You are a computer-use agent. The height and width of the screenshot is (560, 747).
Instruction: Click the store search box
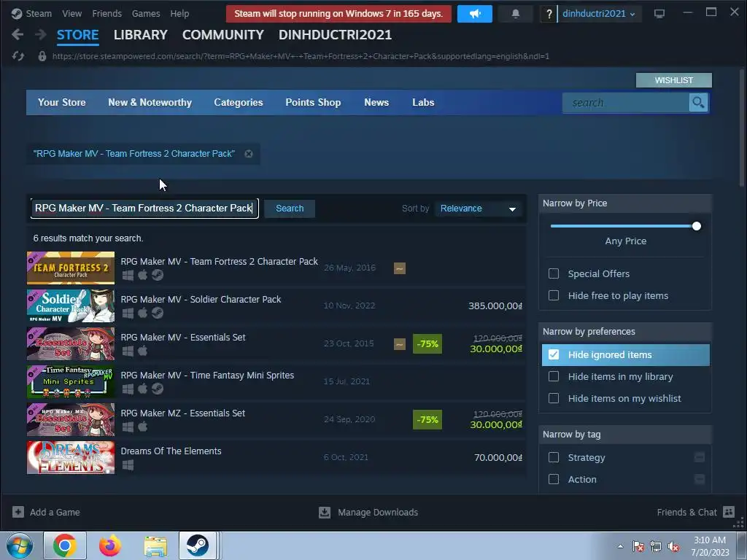pos(625,102)
